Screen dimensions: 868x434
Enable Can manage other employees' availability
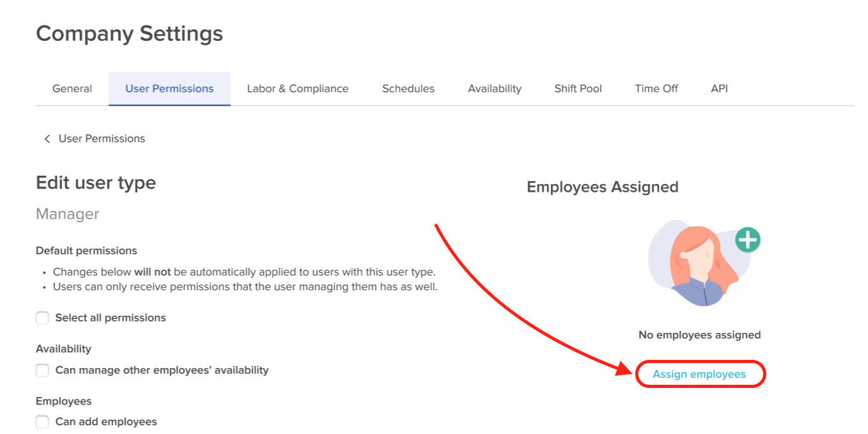coord(42,370)
